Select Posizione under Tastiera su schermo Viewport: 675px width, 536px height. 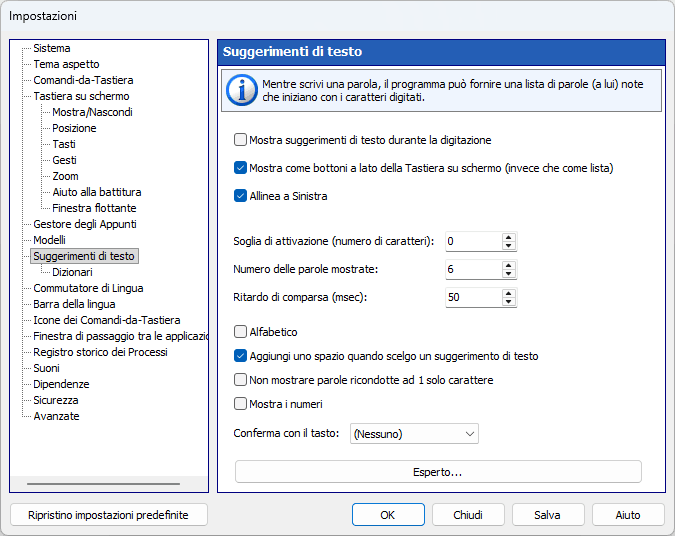pos(74,128)
